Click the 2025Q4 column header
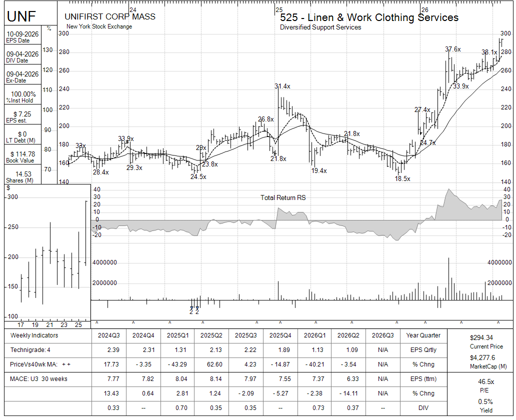The image size is (516, 420). tap(280, 335)
